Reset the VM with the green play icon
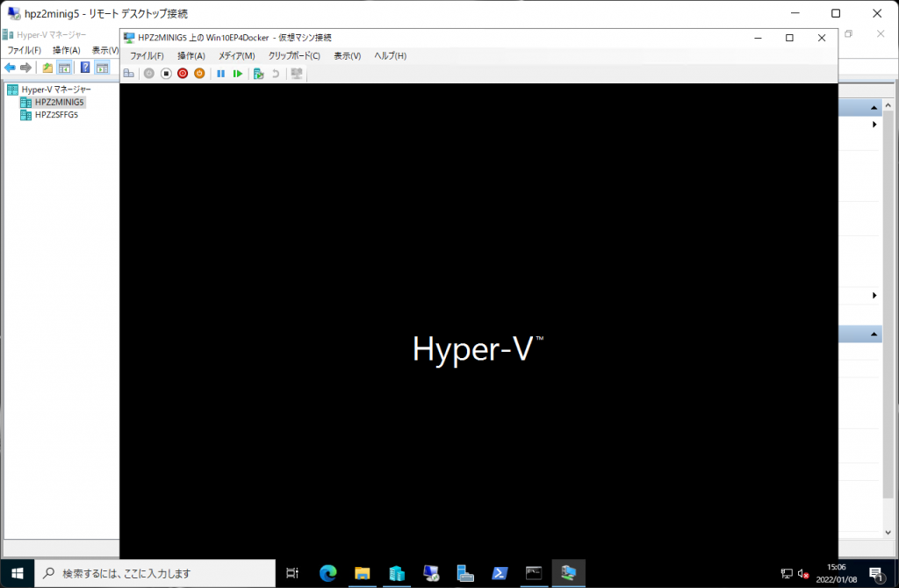This screenshot has width=899, height=588. [x=237, y=74]
